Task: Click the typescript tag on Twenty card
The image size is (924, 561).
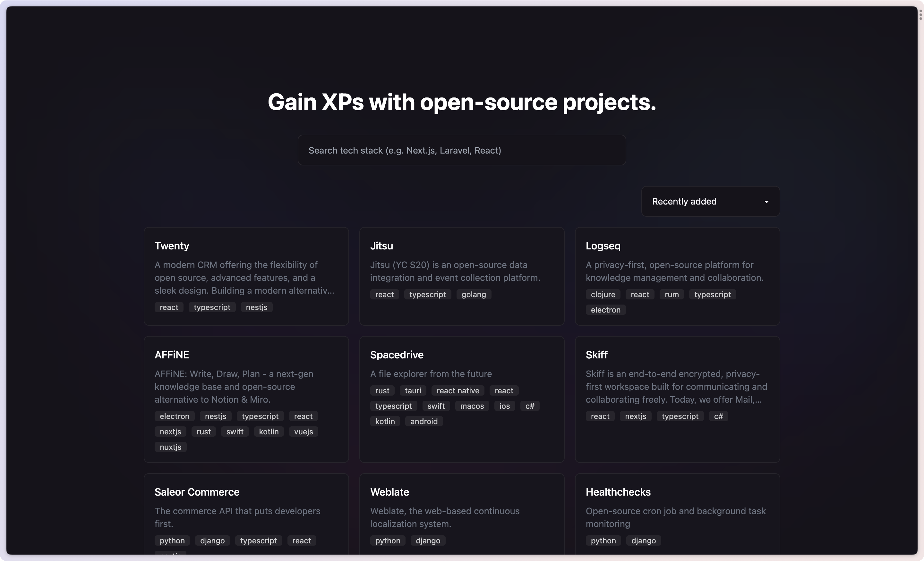Action: (212, 307)
